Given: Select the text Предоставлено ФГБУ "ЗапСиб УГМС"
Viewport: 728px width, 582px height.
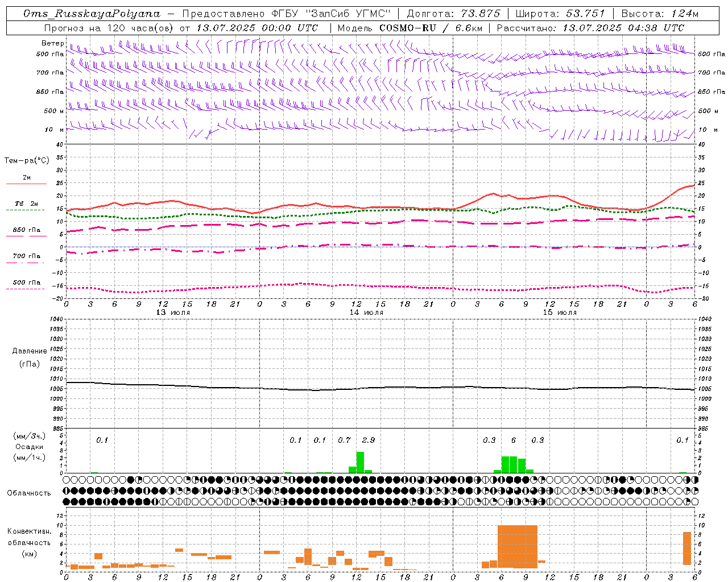Looking at the screenshot, I should [x=287, y=14].
